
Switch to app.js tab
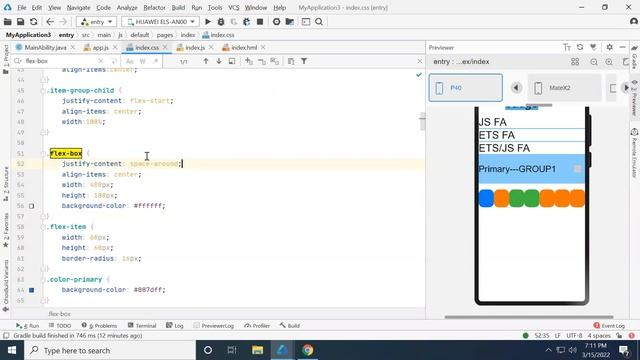click(100, 48)
